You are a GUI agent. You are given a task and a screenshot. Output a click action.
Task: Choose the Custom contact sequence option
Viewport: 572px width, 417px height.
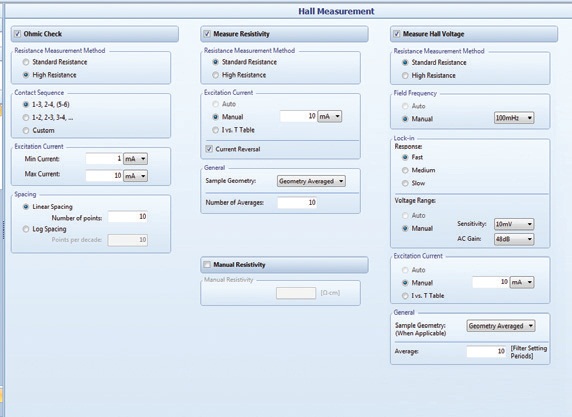26,130
